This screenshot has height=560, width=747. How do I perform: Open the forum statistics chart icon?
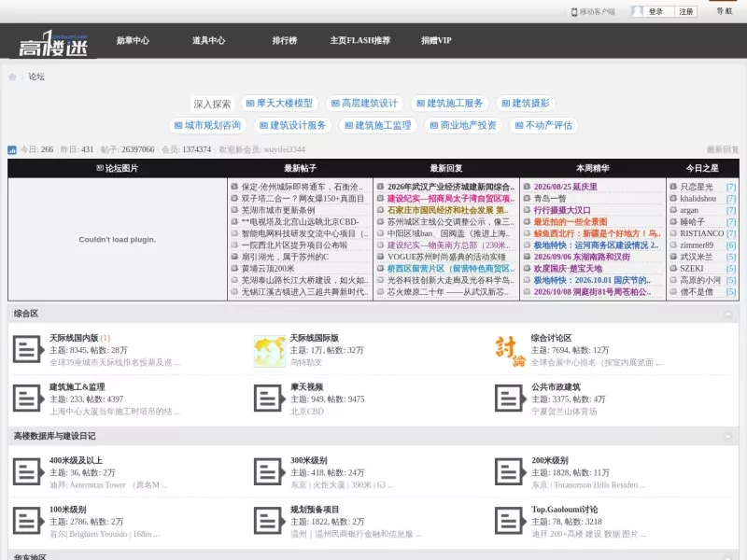12,150
